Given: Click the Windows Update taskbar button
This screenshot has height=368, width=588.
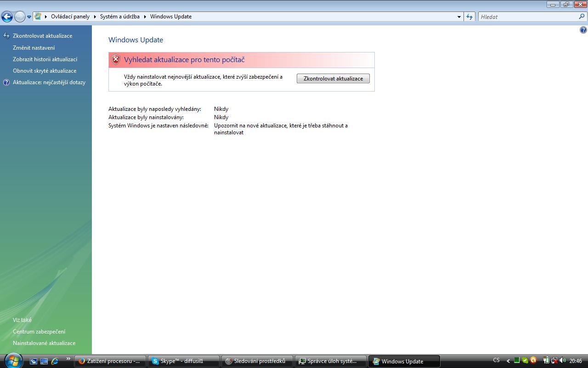Looking at the screenshot, I should point(404,361).
